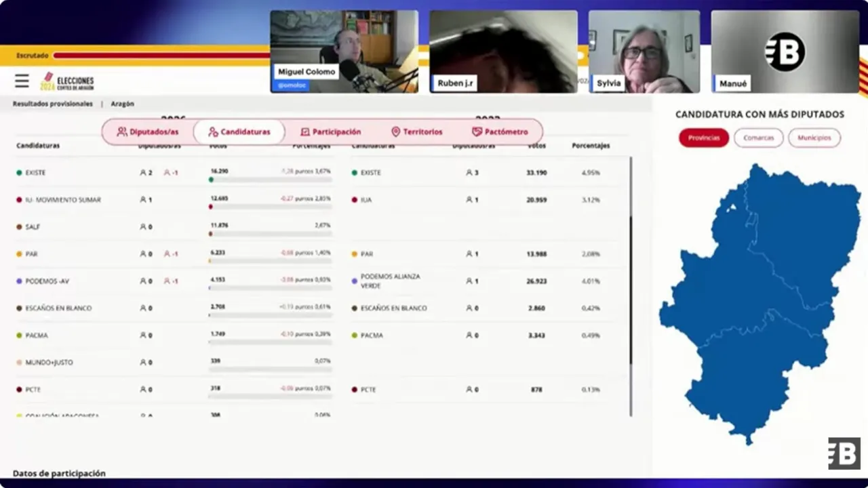Select the Municipios map filter
868x488 pixels.
(814, 138)
